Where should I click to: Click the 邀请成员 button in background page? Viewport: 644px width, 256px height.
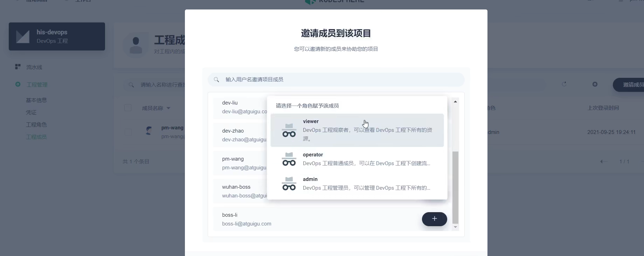pos(629,85)
